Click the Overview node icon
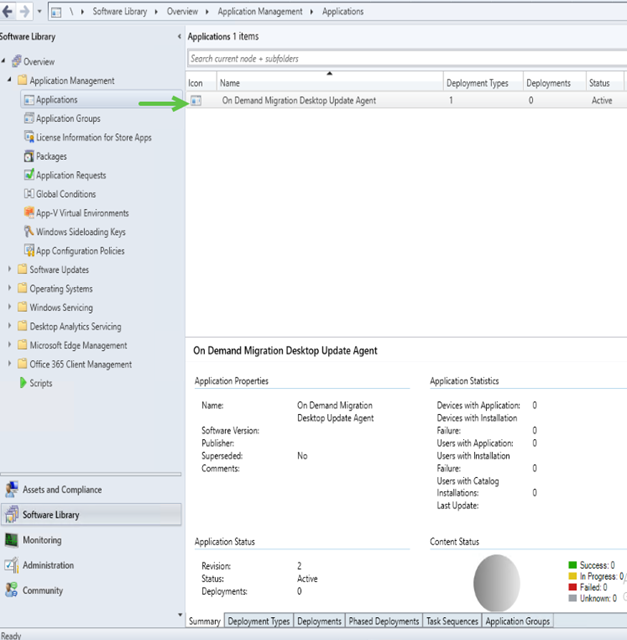This screenshot has width=627, height=640. [x=16, y=61]
